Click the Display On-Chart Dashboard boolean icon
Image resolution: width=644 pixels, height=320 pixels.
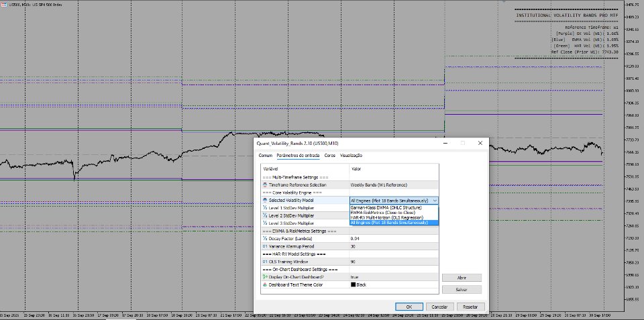265,277
